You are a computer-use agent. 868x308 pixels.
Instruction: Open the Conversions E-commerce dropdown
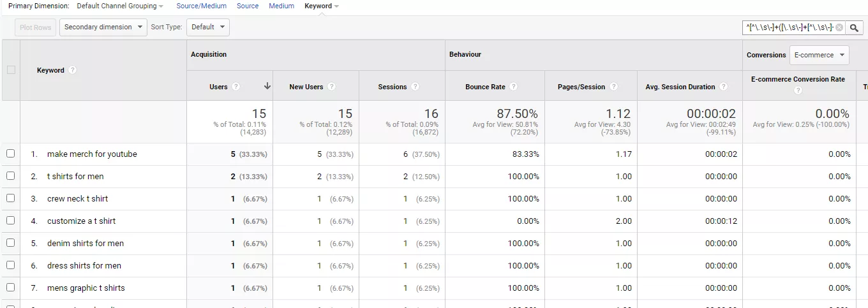pyautogui.click(x=819, y=55)
